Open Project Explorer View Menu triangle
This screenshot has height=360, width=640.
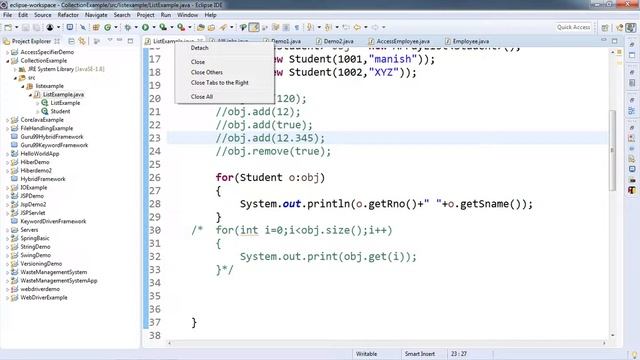[x=110, y=40]
